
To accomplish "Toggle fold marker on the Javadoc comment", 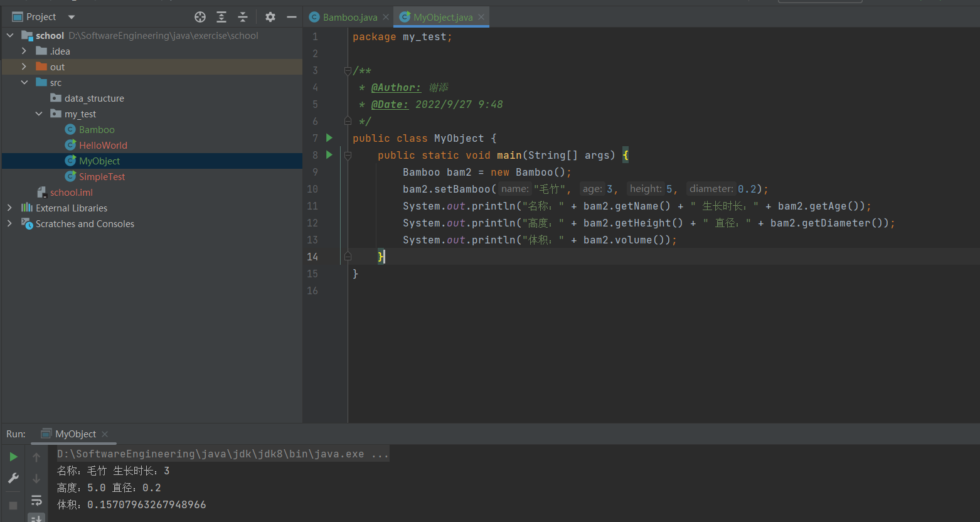I will [x=348, y=71].
